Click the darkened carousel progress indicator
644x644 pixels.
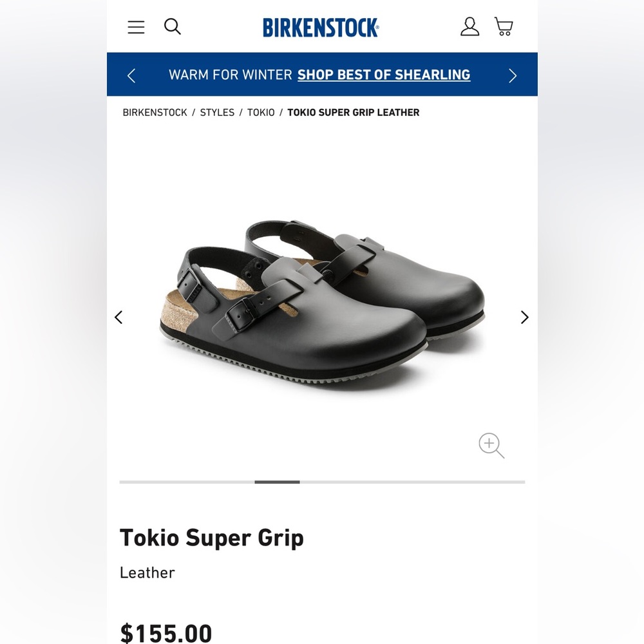pos(278,482)
